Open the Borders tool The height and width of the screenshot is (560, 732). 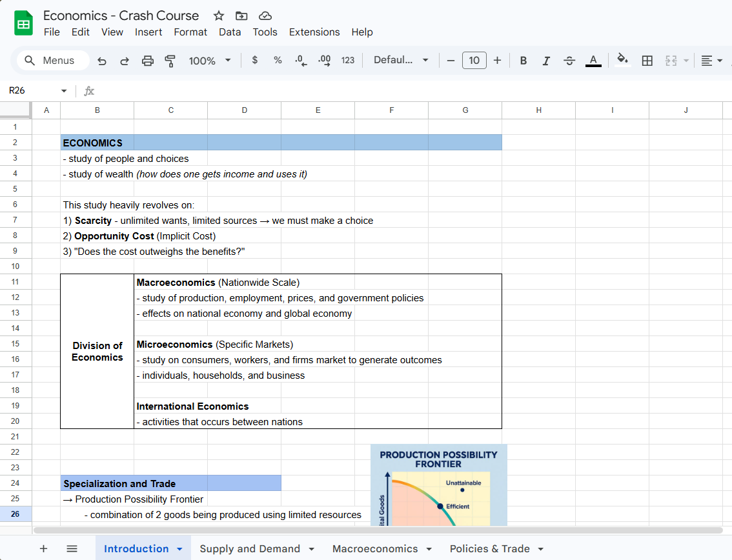[x=647, y=61]
